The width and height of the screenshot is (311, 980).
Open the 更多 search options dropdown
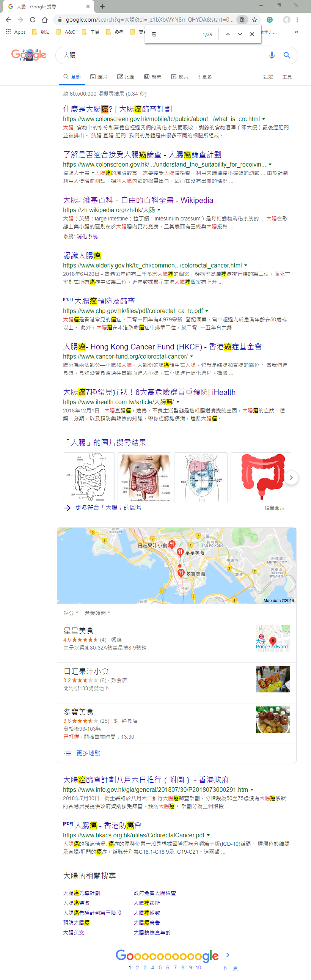pyautogui.click(x=205, y=77)
